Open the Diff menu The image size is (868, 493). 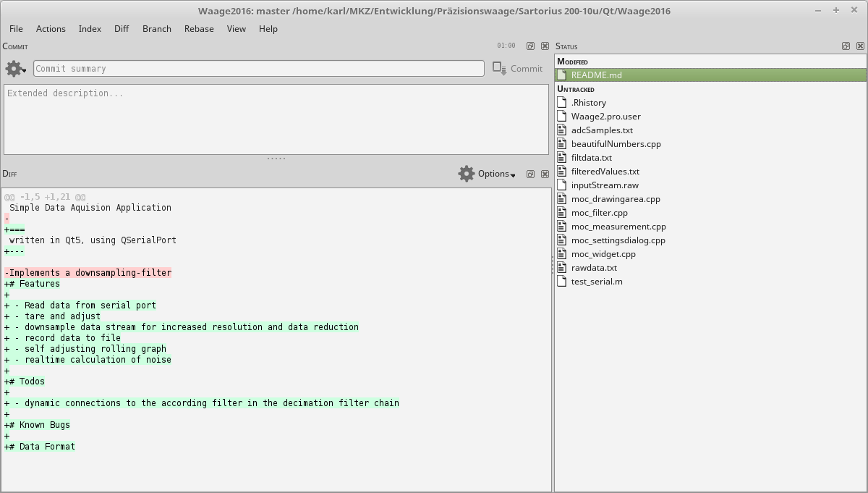(x=122, y=28)
